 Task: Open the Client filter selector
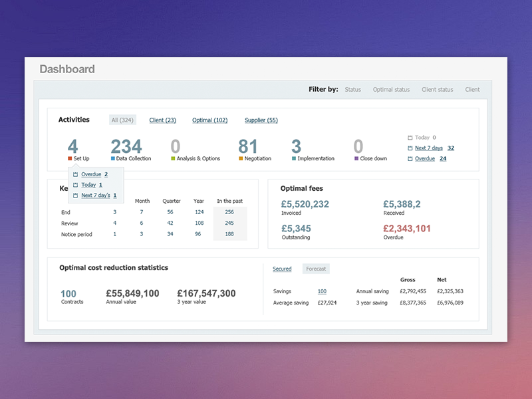coord(472,90)
